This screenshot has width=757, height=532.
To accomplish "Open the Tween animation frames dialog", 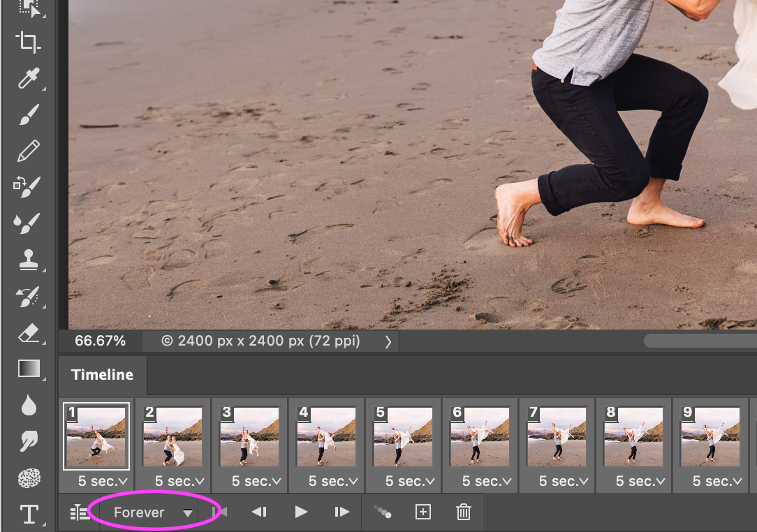I will (x=383, y=512).
